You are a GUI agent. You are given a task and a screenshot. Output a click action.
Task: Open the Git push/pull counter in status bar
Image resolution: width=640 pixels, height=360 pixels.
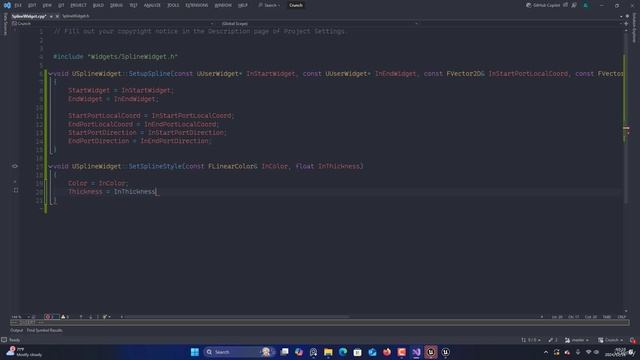pos(531,340)
